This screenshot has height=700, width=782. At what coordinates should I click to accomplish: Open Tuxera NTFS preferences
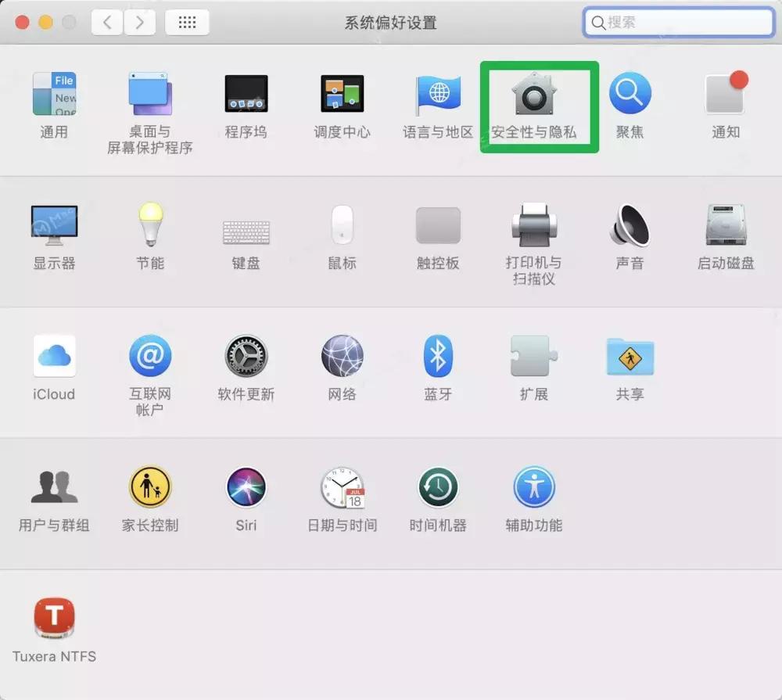[x=54, y=618]
